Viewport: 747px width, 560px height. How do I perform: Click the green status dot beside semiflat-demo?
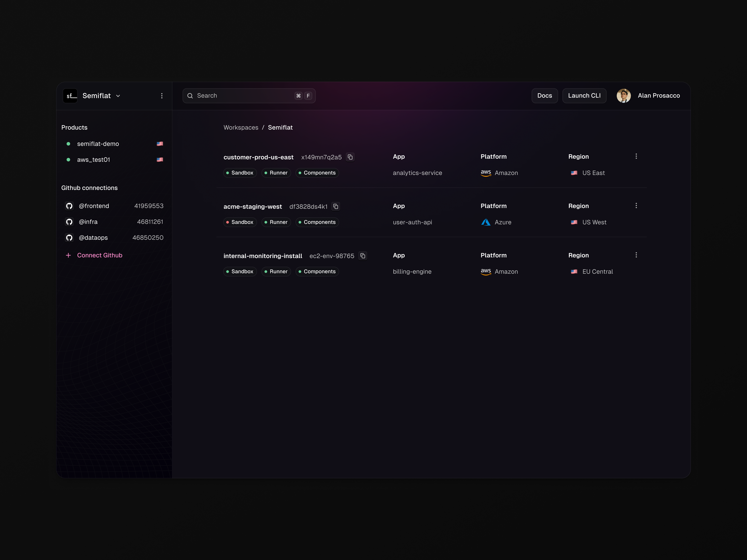[69, 143]
